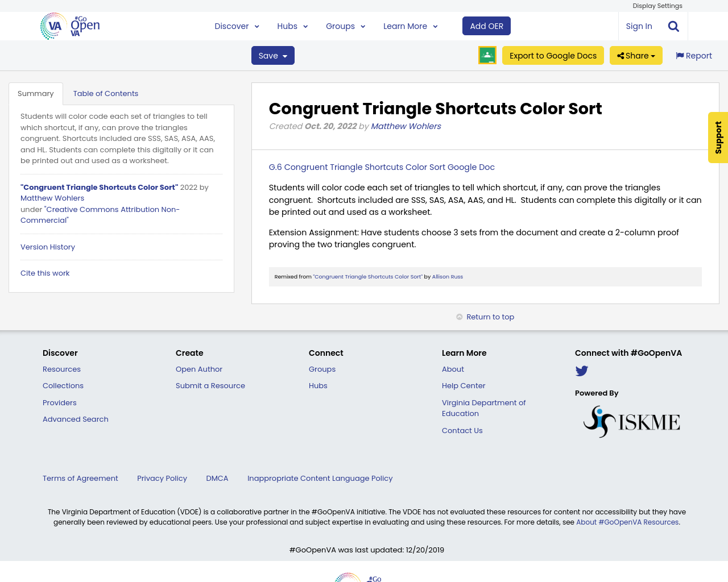Viewport: 728px width, 582px height.
Task: Click Sign In
Action: (x=639, y=25)
